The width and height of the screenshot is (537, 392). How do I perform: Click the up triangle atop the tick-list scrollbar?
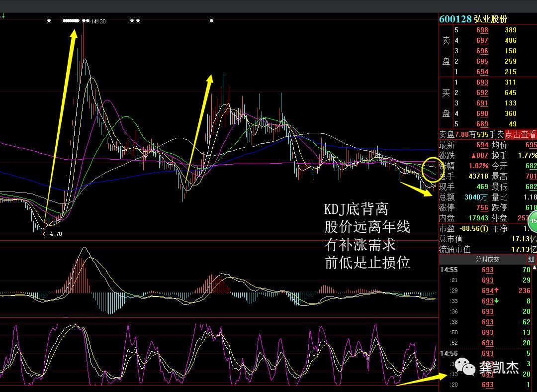534,267
